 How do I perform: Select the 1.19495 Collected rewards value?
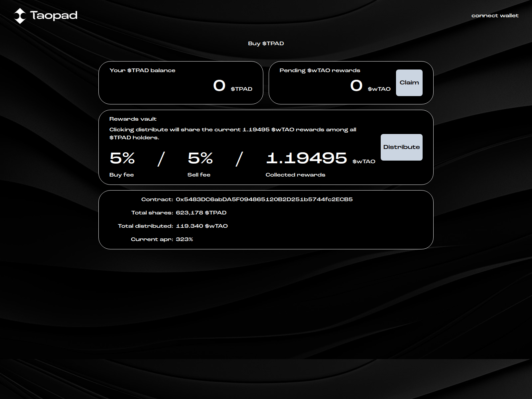click(307, 159)
